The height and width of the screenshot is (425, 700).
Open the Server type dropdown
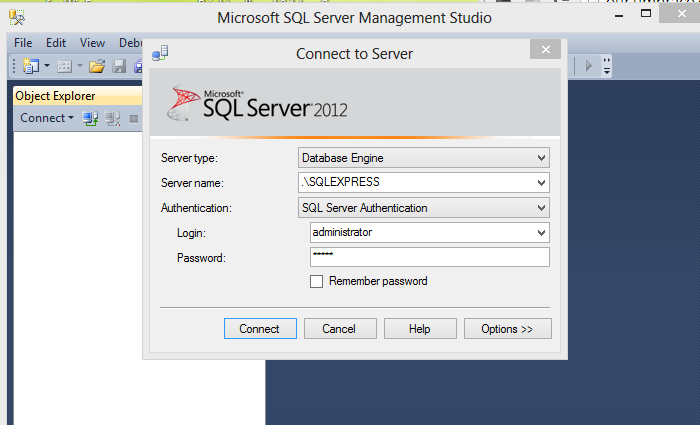click(x=541, y=158)
